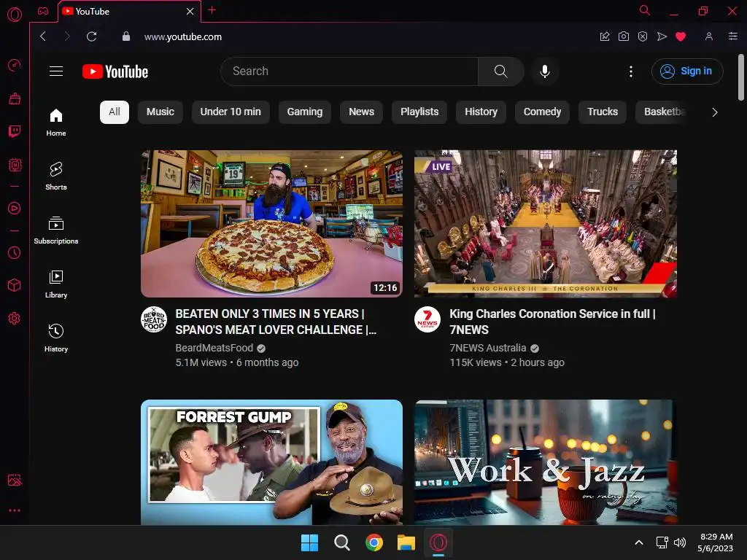Open browsing History clock in Opera sidebar

coord(15,252)
